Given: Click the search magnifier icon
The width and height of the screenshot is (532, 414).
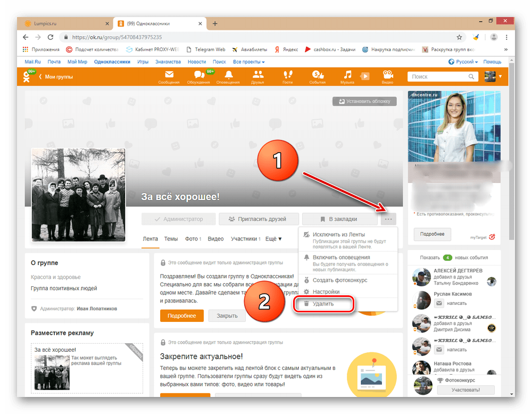Looking at the screenshot, I should pyautogui.click(x=471, y=77).
